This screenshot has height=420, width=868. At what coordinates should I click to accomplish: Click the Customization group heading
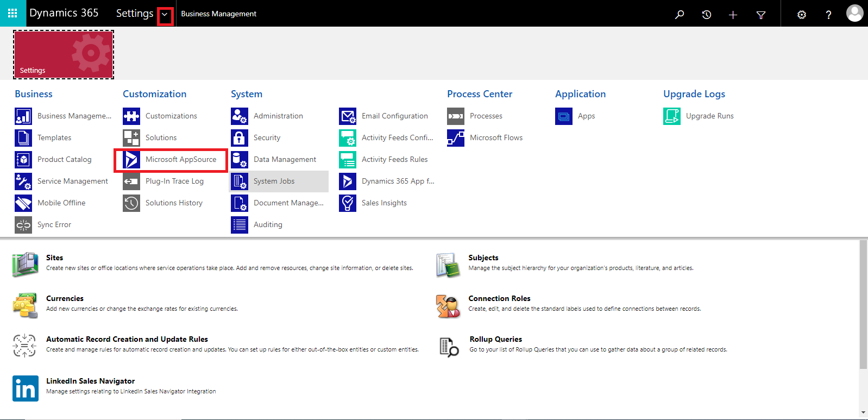click(x=154, y=94)
